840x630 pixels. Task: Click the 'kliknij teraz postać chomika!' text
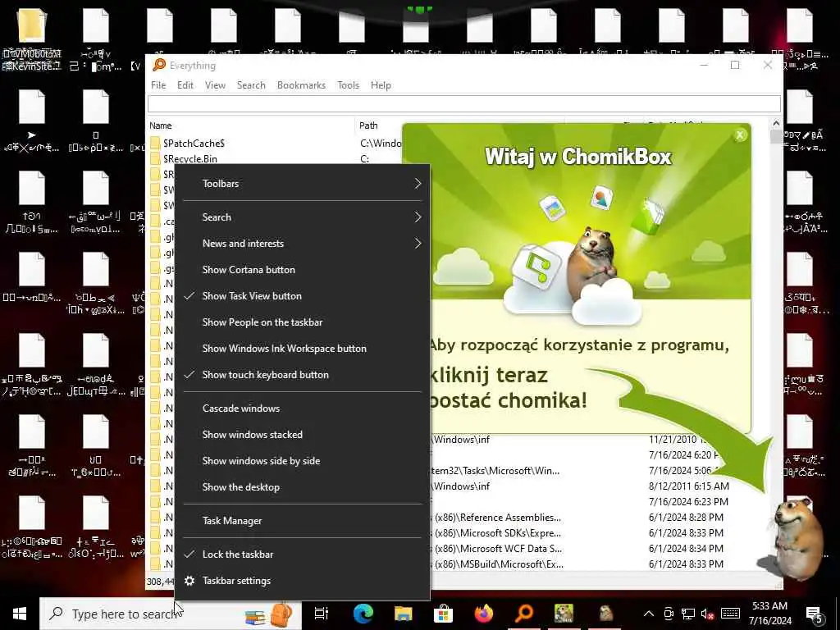point(508,387)
